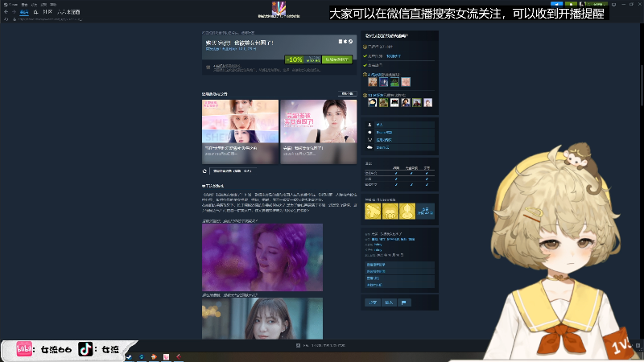Open last avatar in six-avatar friend row
Image resolution: width=644 pixels, height=362 pixels.
pyautogui.click(x=428, y=103)
